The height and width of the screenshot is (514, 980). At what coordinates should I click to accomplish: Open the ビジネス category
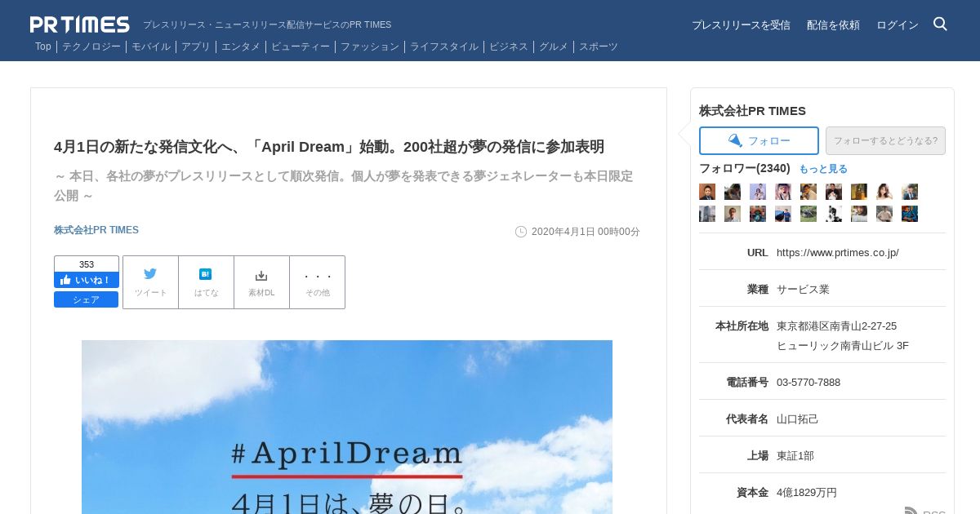[509, 47]
